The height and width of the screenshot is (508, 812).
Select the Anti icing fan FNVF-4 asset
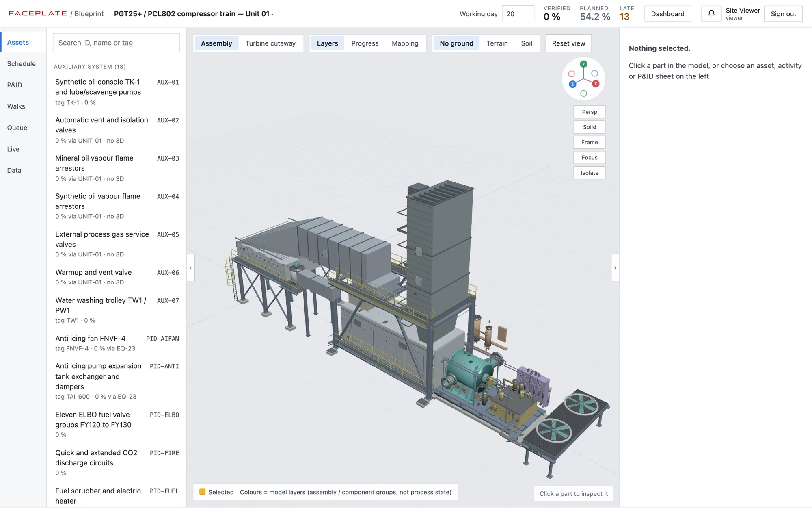[117, 343]
